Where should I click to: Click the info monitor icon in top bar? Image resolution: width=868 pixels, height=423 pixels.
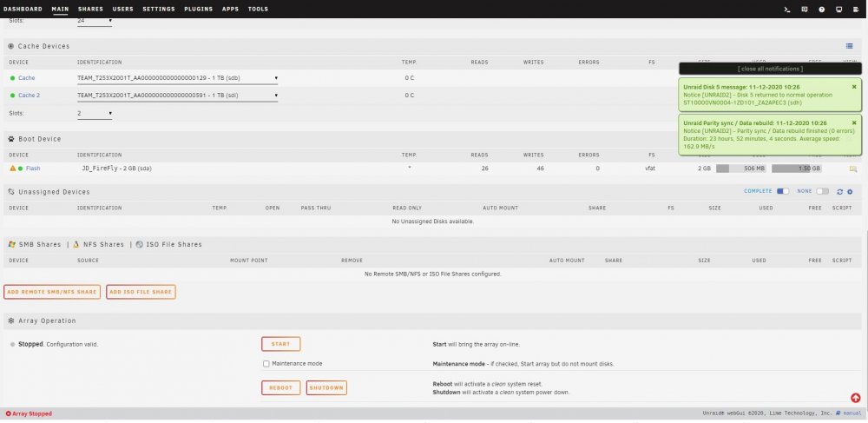838,10
